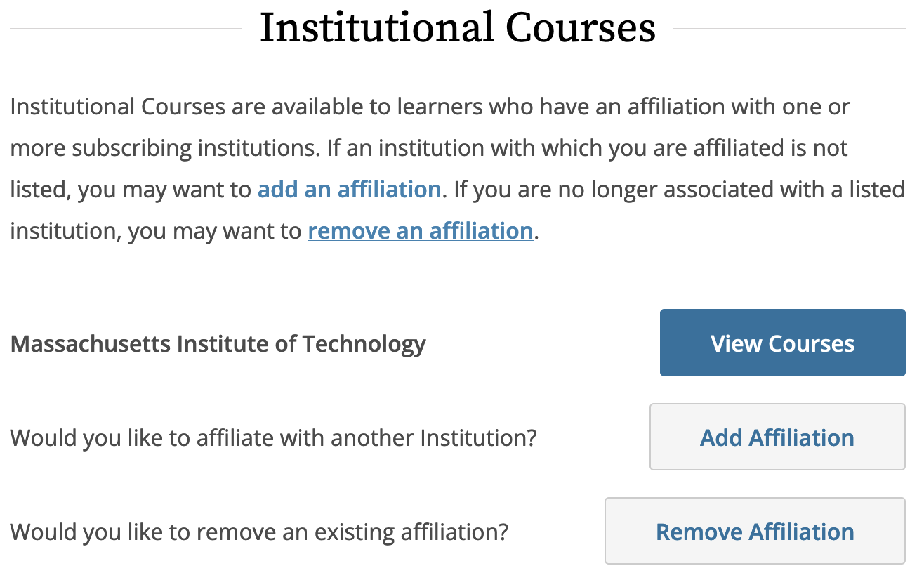Click the "Institutional Courses" page heading
This screenshot has height=580, width=924.
pyautogui.click(x=457, y=29)
